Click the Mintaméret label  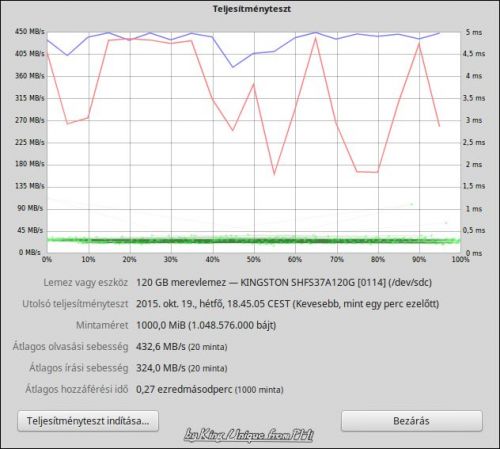coord(102,325)
